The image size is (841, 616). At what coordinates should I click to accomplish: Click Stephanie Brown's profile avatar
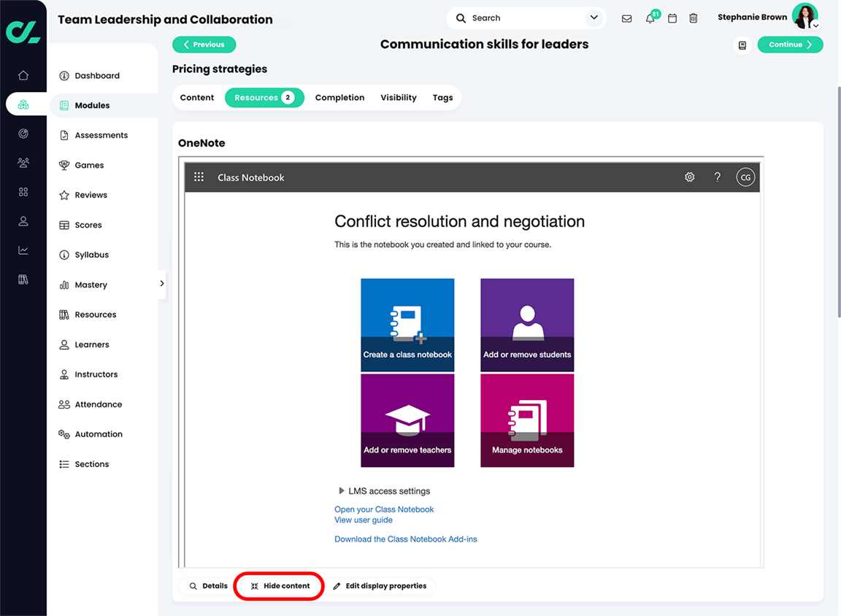pyautogui.click(x=804, y=16)
